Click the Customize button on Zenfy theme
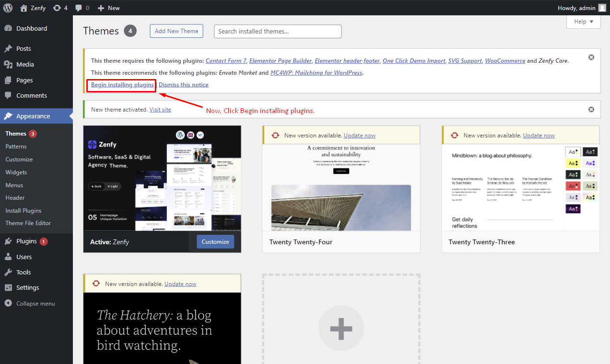This screenshot has height=364, width=610. point(215,242)
